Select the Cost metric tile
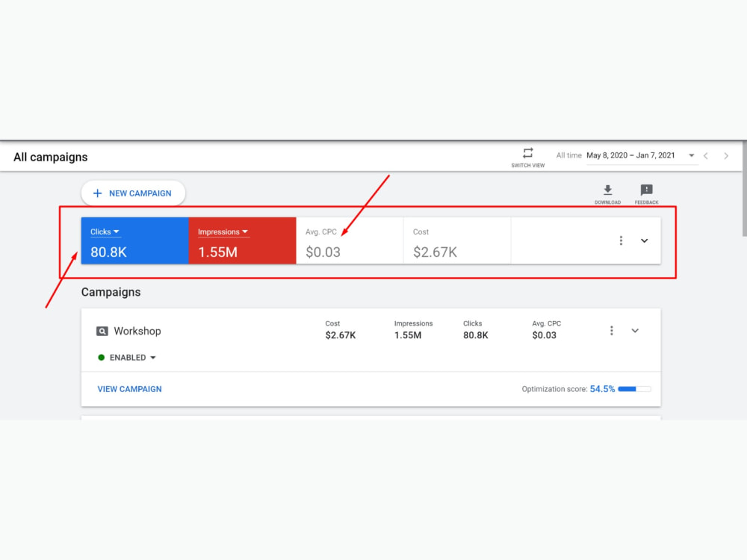Viewport: 747px width, 560px height. point(457,240)
